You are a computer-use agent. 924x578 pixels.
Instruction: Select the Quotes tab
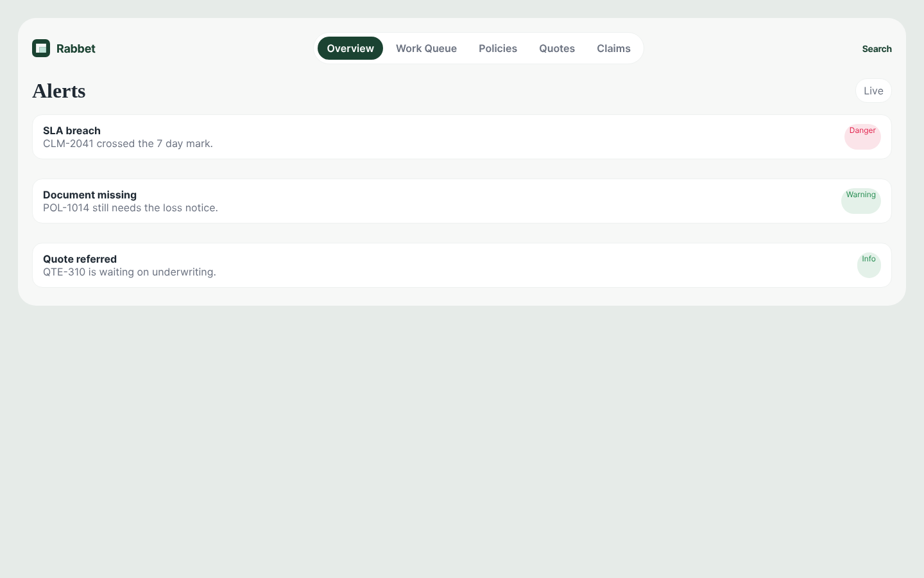click(x=557, y=48)
